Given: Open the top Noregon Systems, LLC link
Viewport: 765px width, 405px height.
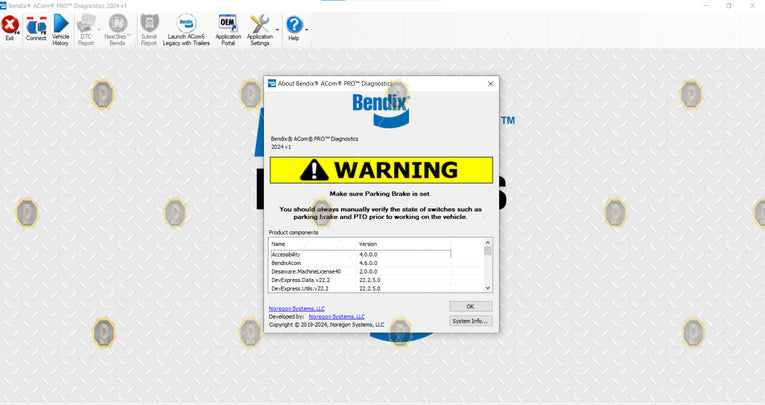Looking at the screenshot, I should click(x=290, y=309).
